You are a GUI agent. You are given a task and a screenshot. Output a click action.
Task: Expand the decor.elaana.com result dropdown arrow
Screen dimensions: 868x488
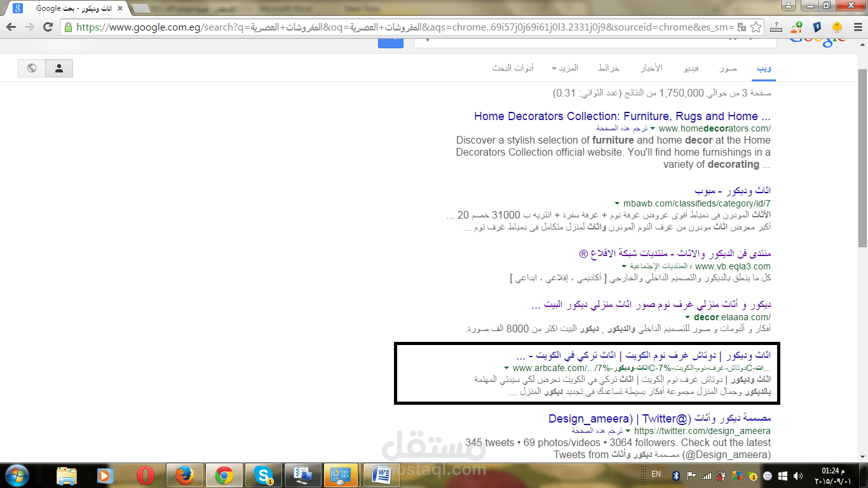pos(688,317)
